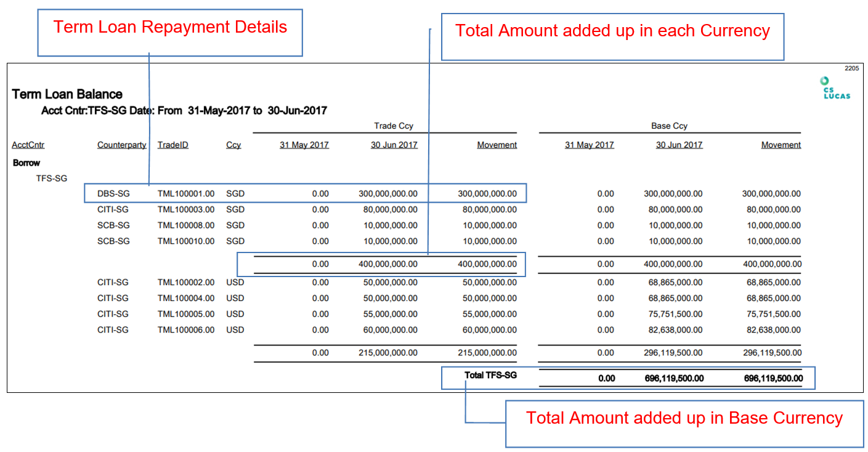Click '30 Jun 2017' header under Trade Ccy

394,145
